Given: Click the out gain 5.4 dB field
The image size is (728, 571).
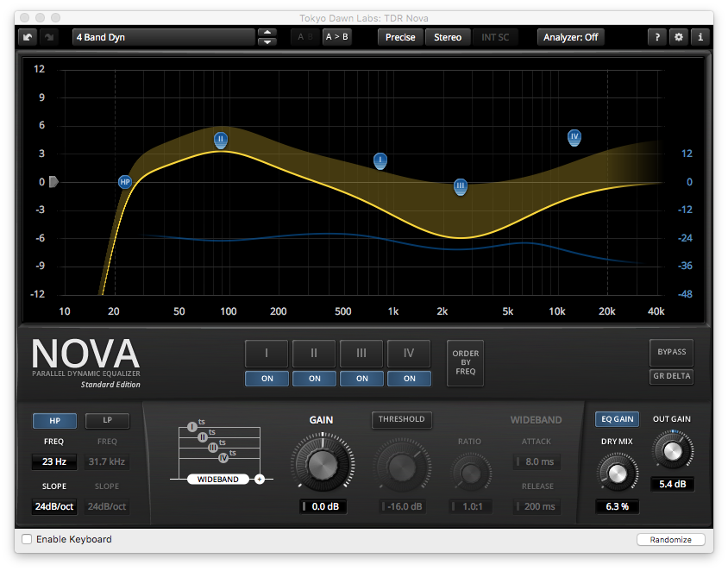Looking at the screenshot, I should (672, 484).
